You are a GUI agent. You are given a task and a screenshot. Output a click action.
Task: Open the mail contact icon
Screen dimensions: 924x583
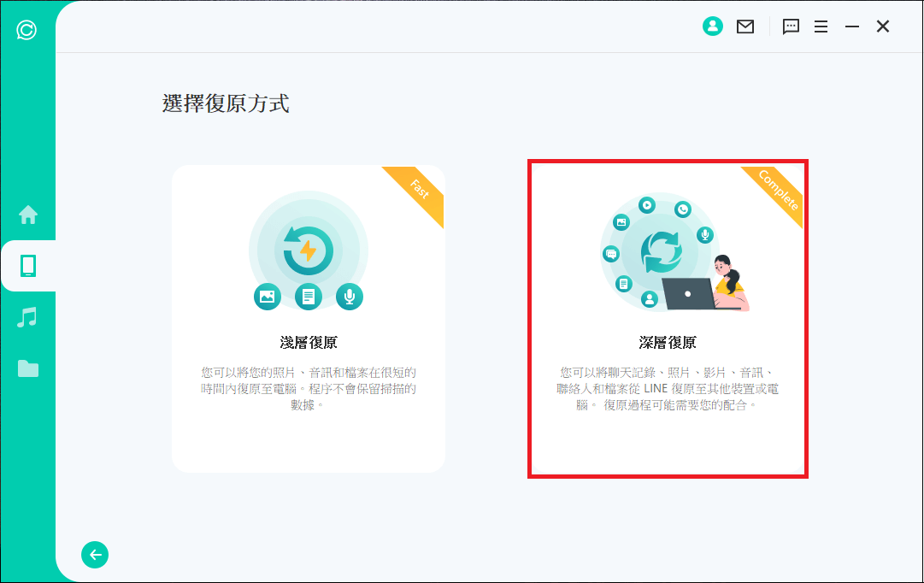[745, 26]
